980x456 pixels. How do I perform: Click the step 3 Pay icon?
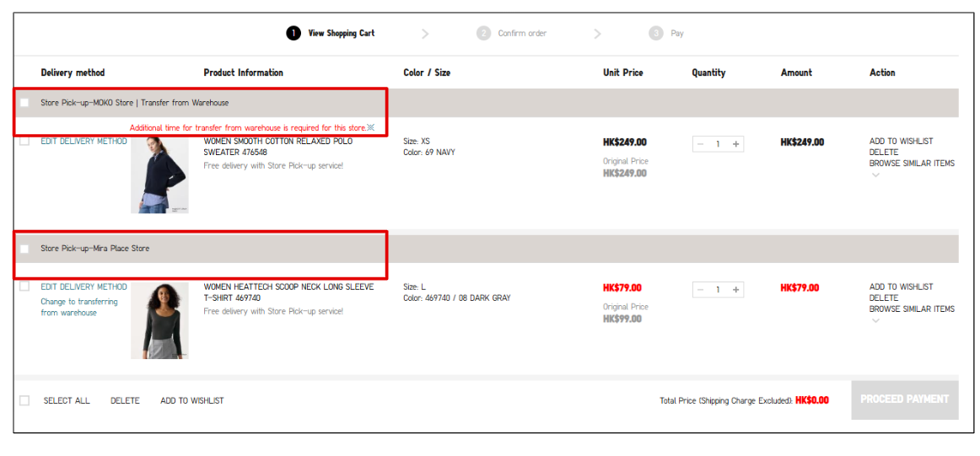(x=656, y=34)
